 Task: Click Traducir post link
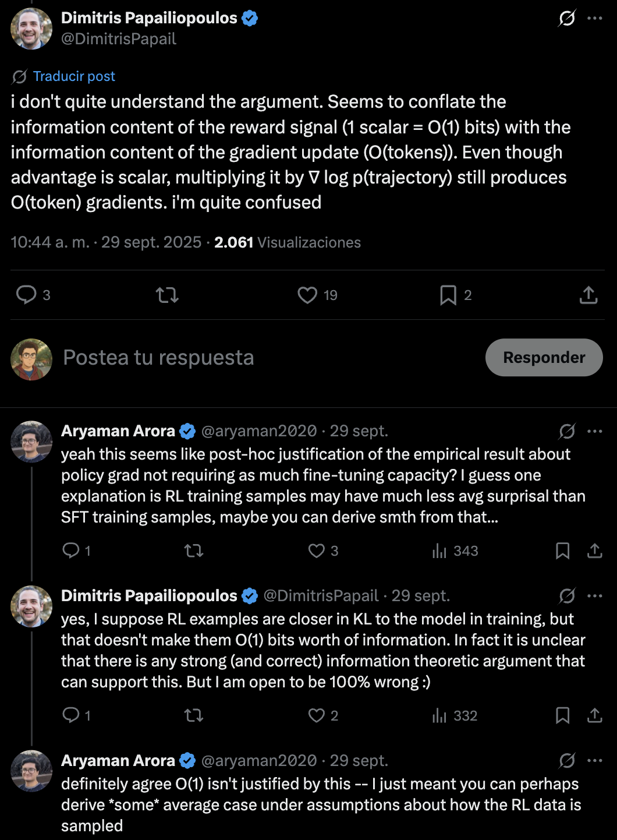[x=74, y=76]
